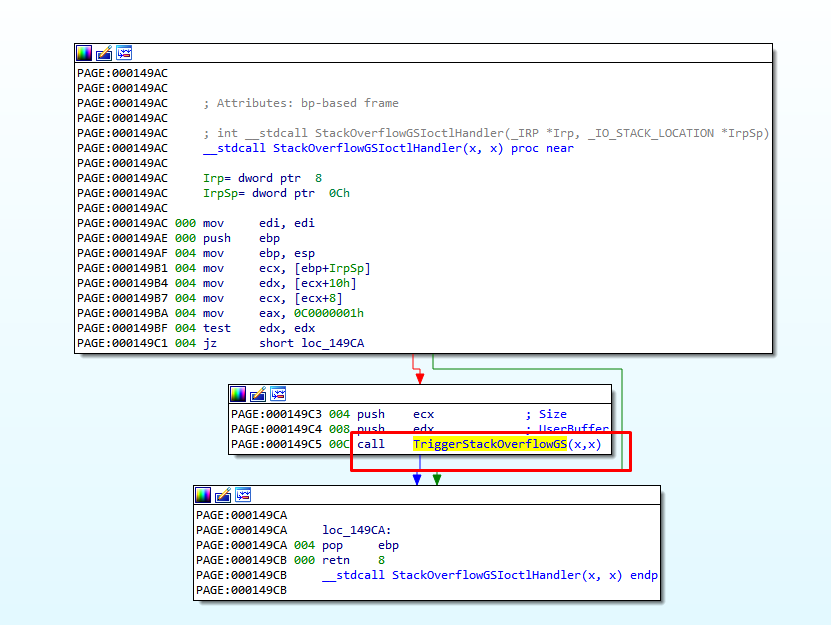831x625 pixels.
Task: Open node color picker on loc_149CA block
Action: (x=204, y=495)
